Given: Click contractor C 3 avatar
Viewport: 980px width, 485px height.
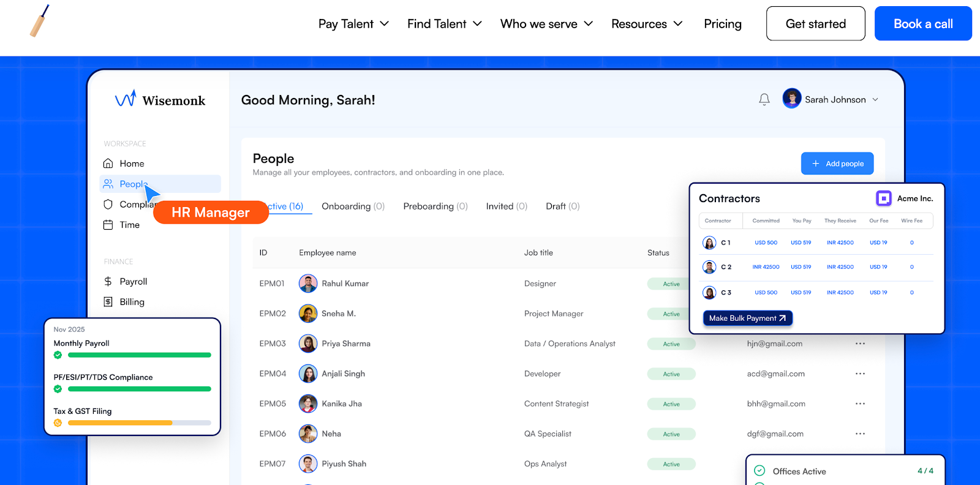Looking at the screenshot, I should click(709, 293).
